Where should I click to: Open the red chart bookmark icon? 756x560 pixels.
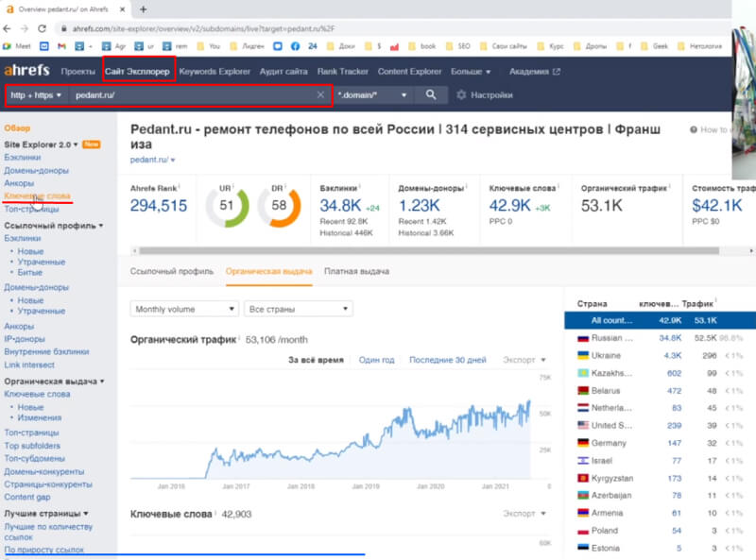(394, 46)
